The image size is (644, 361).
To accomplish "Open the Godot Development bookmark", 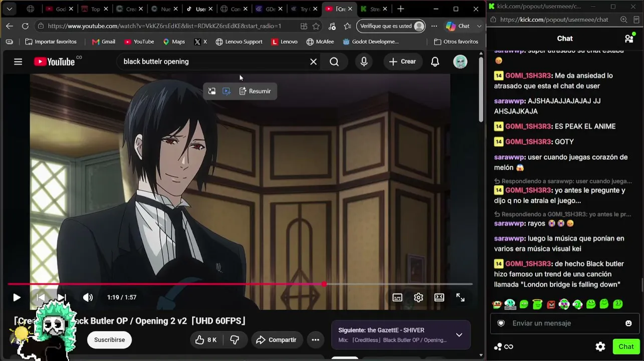I will pos(370,42).
